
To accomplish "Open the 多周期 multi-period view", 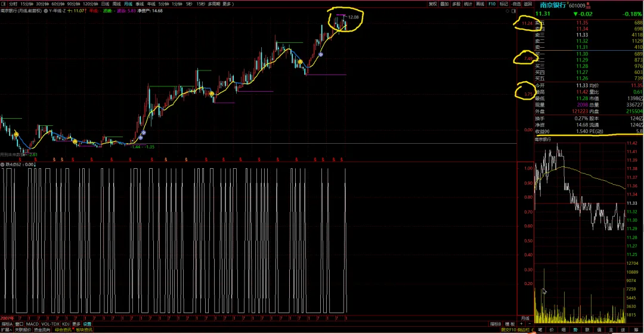I will pyautogui.click(x=213, y=4).
